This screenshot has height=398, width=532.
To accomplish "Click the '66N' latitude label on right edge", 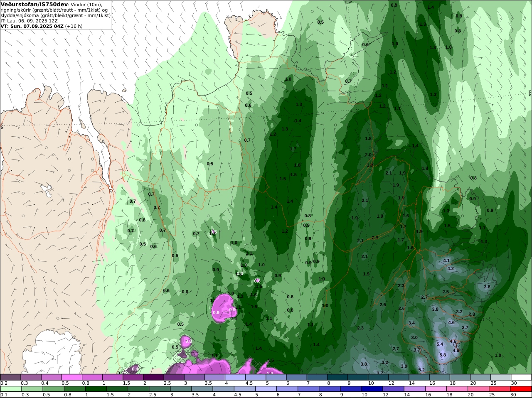I will coord(530,93).
